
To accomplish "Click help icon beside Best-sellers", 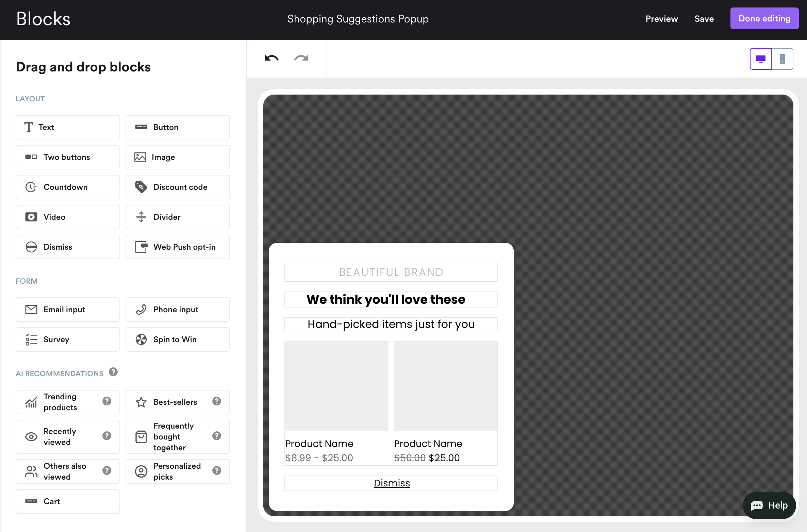I will [217, 401].
